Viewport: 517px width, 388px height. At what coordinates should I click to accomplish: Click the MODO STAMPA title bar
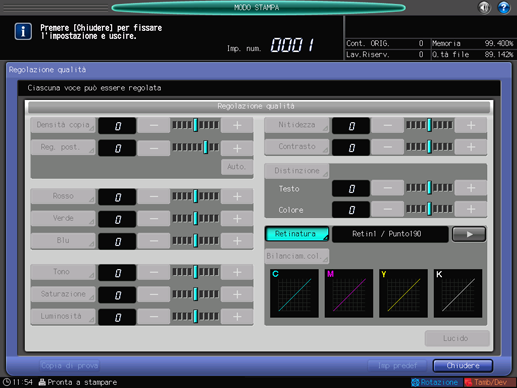[258, 8]
